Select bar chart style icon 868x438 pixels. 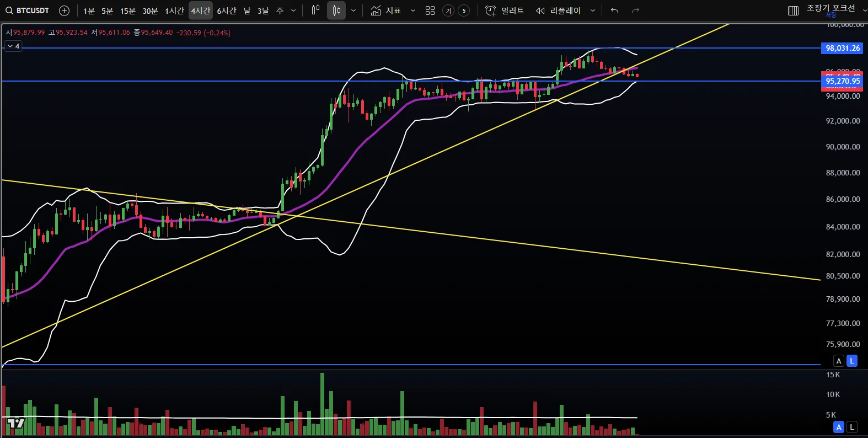click(315, 10)
